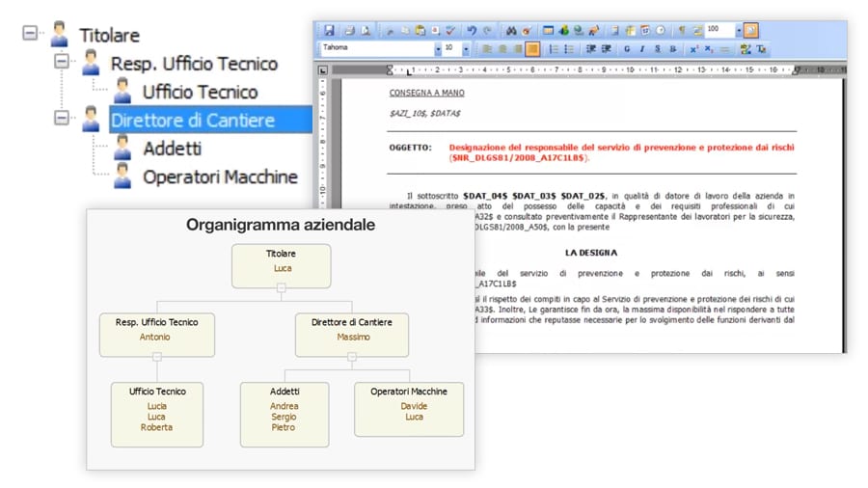
Task: Click the Addetti box in the organigramma
Action: 284,413
